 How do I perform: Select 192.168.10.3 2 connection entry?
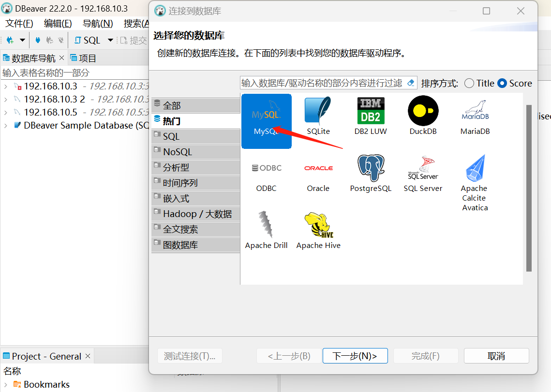click(x=54, y=99)
